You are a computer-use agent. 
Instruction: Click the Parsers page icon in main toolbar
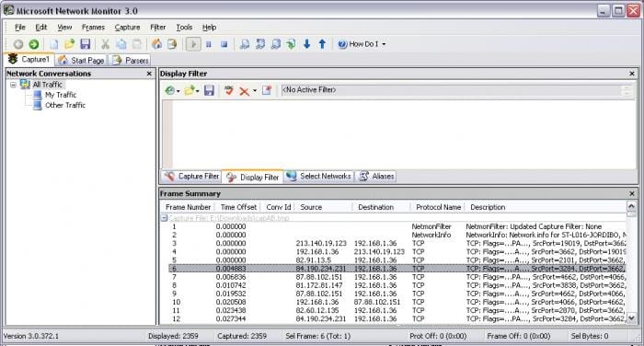tap(172, 44)
